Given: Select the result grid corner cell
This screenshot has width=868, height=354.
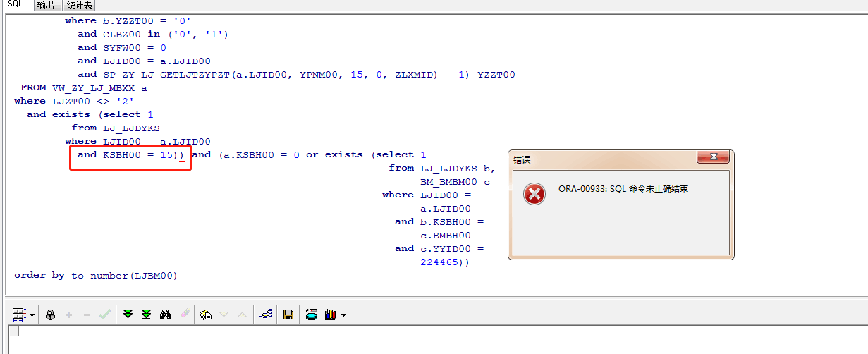Looking at the screenshot, I should coord(13,331).
